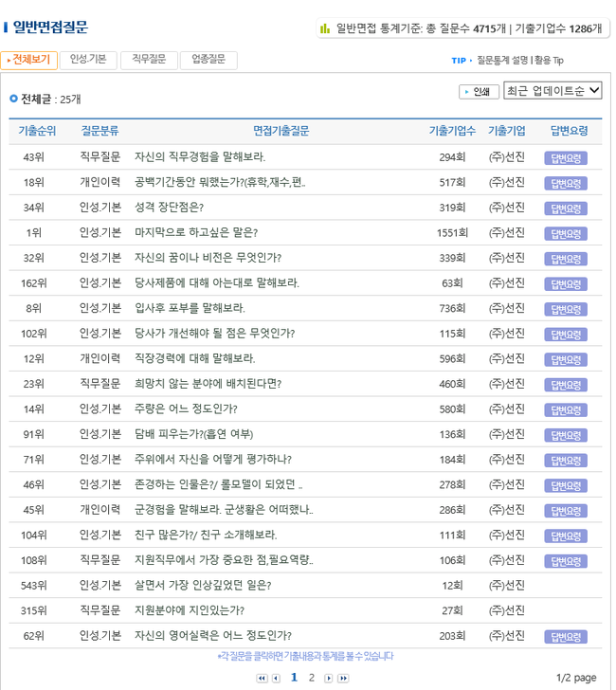Viewport: 616px width, 690px height.
Task: Click 답변요령 for 직장경력에 대해 말해보라
Action: click(x=566, y=360)
